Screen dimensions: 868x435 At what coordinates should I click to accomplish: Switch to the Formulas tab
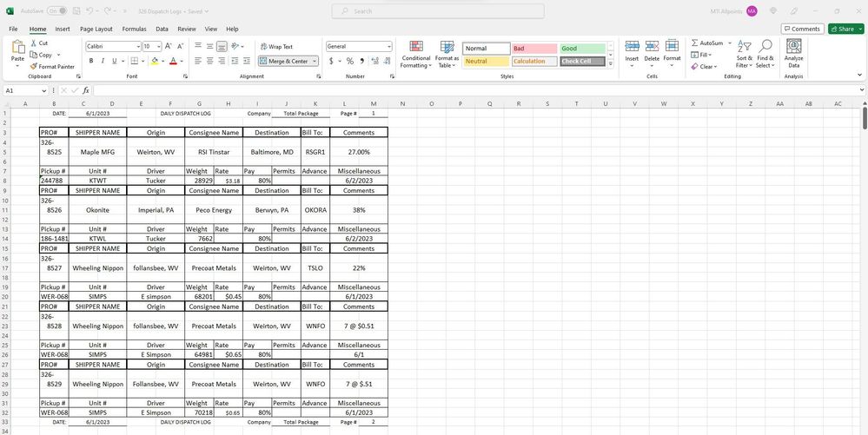134,29
